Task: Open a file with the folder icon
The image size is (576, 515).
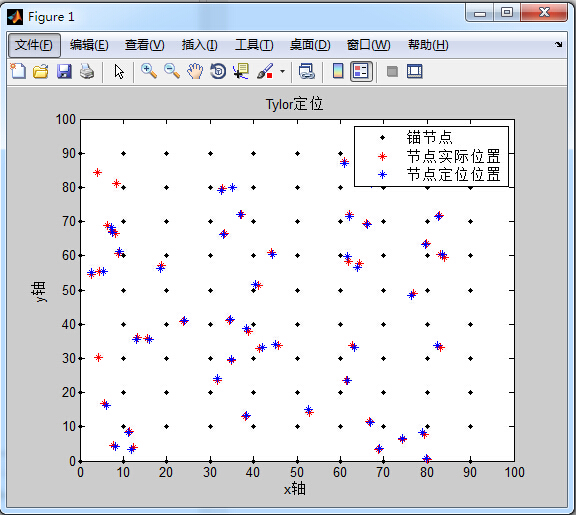Action: 41,71
